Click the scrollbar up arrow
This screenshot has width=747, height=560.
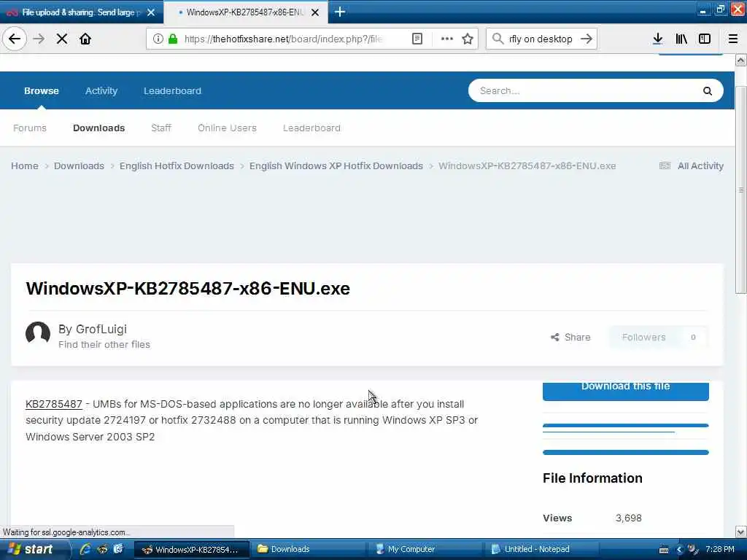740,60
